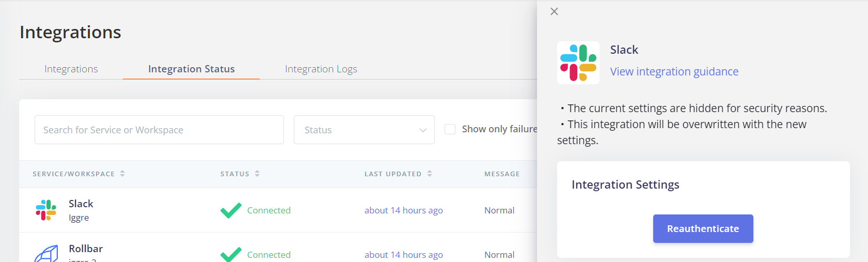Click Integration Settings heading
The width and height of the screenshot is (868, 262).
625,185
